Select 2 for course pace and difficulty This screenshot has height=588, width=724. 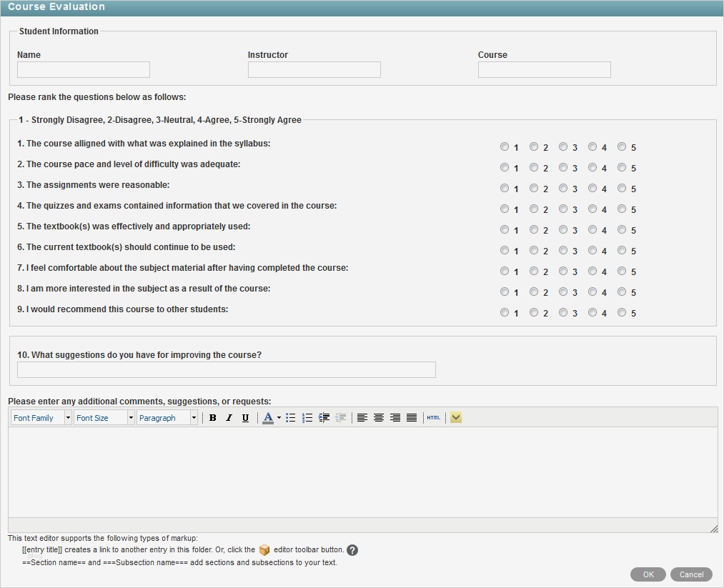click(x=534, y=167)
